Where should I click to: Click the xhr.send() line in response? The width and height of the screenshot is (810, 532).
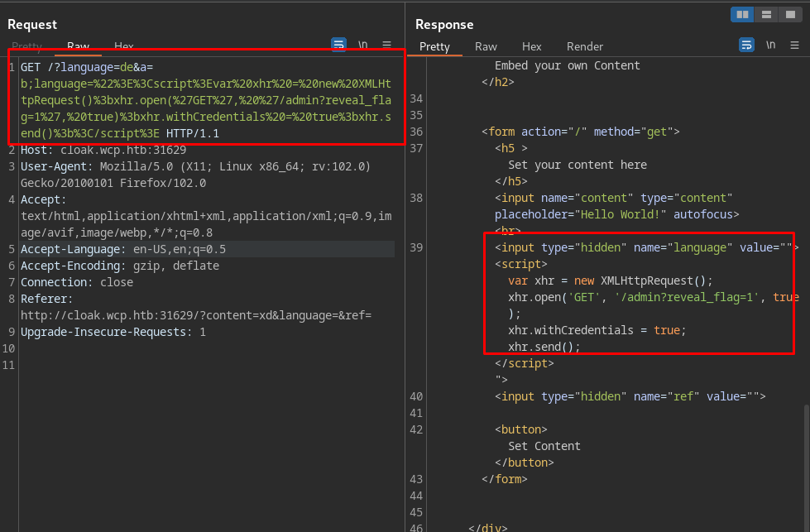click(544, 347)
